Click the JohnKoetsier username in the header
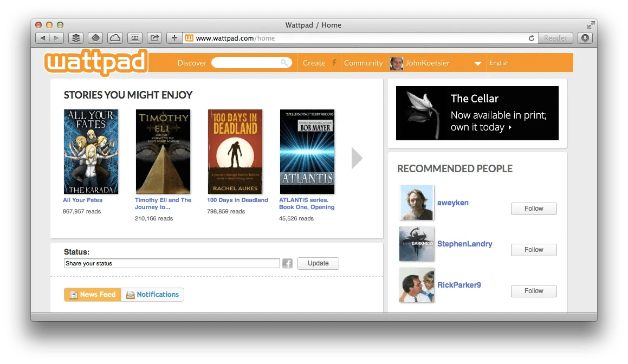Viewport: 628px width, 364px height. (428, 63)
